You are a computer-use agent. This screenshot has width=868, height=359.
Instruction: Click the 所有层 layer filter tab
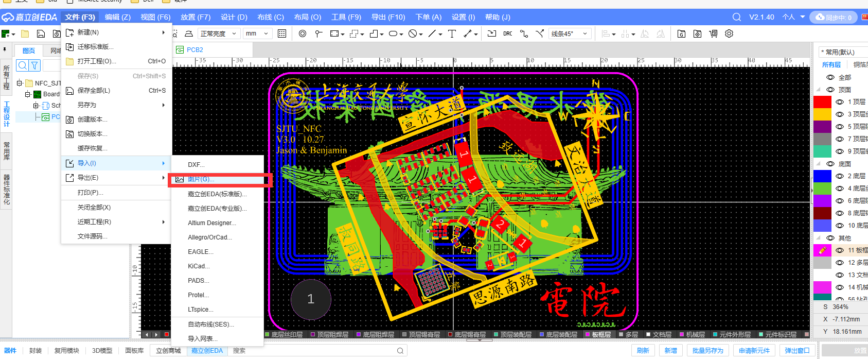(831, 65)
